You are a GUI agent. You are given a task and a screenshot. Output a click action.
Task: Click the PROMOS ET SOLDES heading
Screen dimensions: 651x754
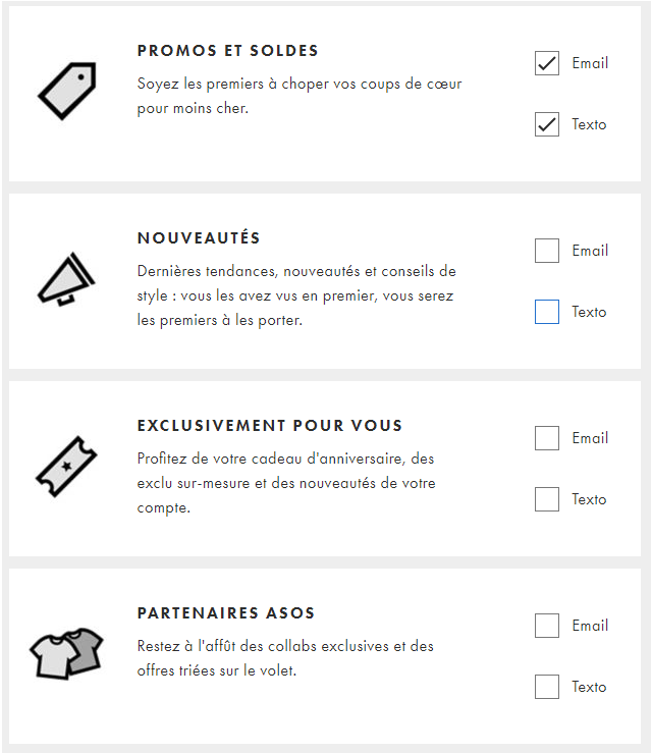228,50
